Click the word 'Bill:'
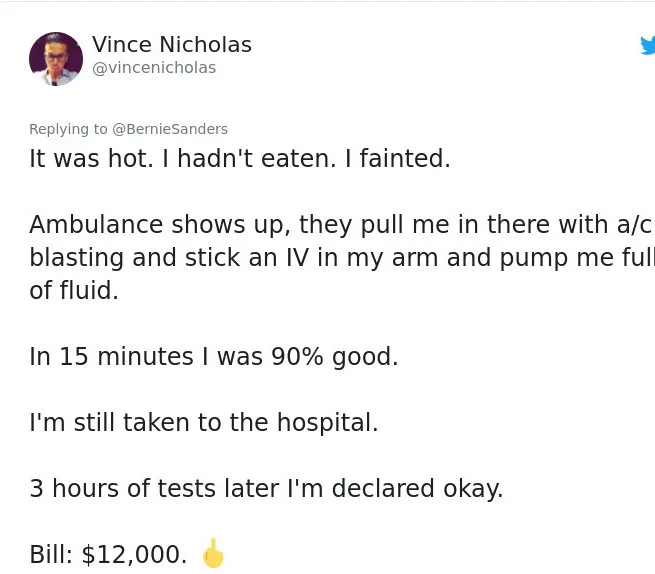 pos(51,555)
